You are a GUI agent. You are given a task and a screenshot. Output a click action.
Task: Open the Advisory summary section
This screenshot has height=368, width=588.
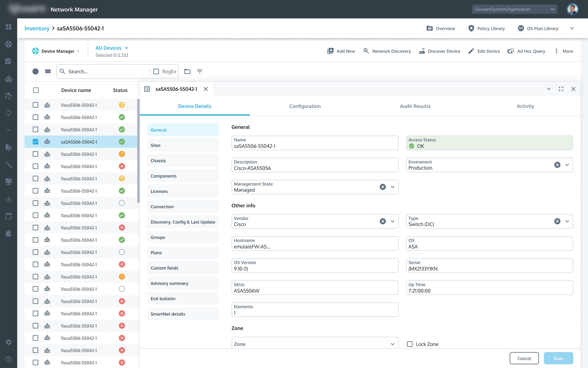pyautogui.click(x=183, y=283)
